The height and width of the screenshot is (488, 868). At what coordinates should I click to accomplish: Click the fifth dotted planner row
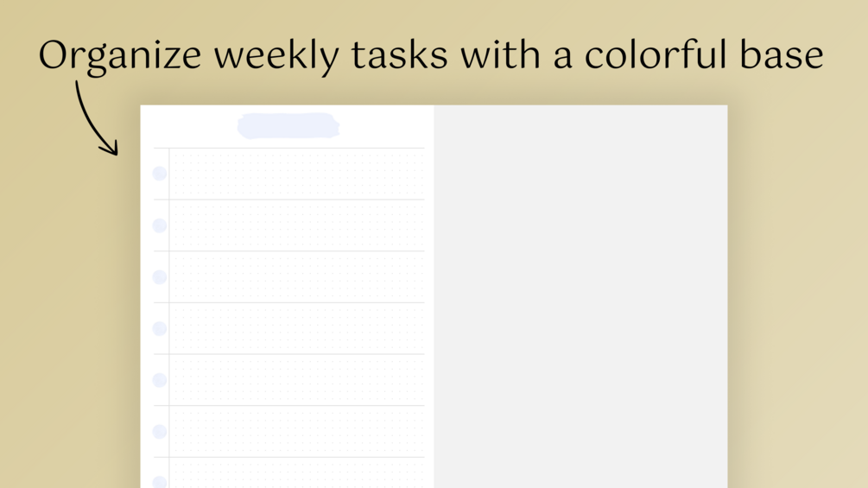tap(297, 379)
